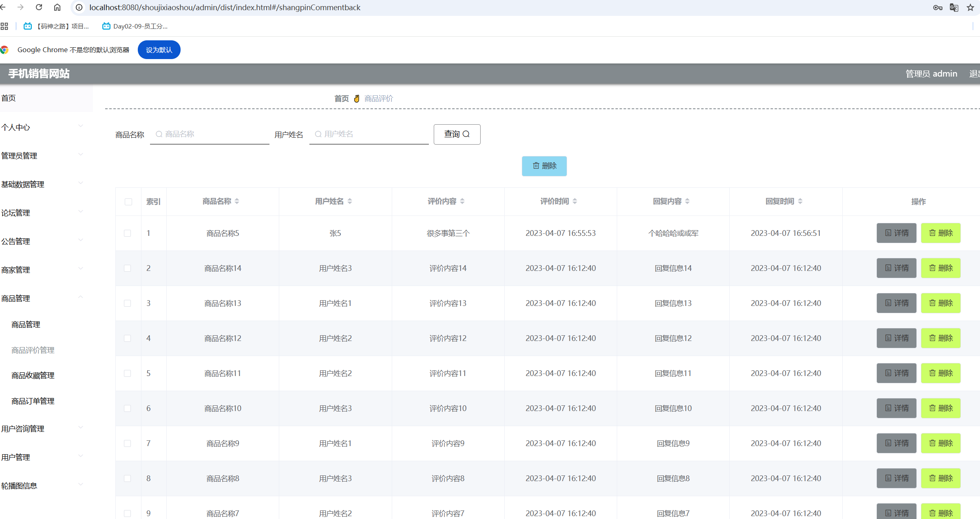The height and width of the screenshot is (519, 980).
Task: Open the apps grid icon in bookmarks bar
Action: (x=4, y=26)
